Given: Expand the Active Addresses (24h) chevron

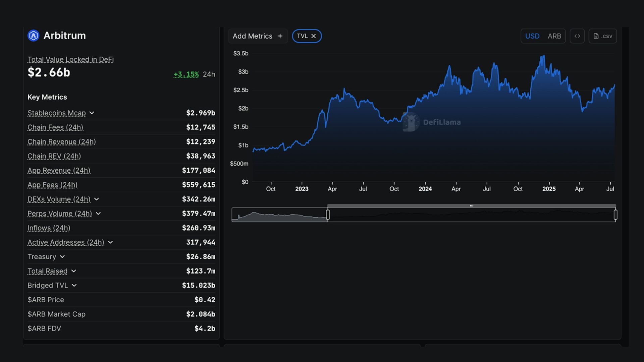Looking at the screenshot, I should point(110,242).
